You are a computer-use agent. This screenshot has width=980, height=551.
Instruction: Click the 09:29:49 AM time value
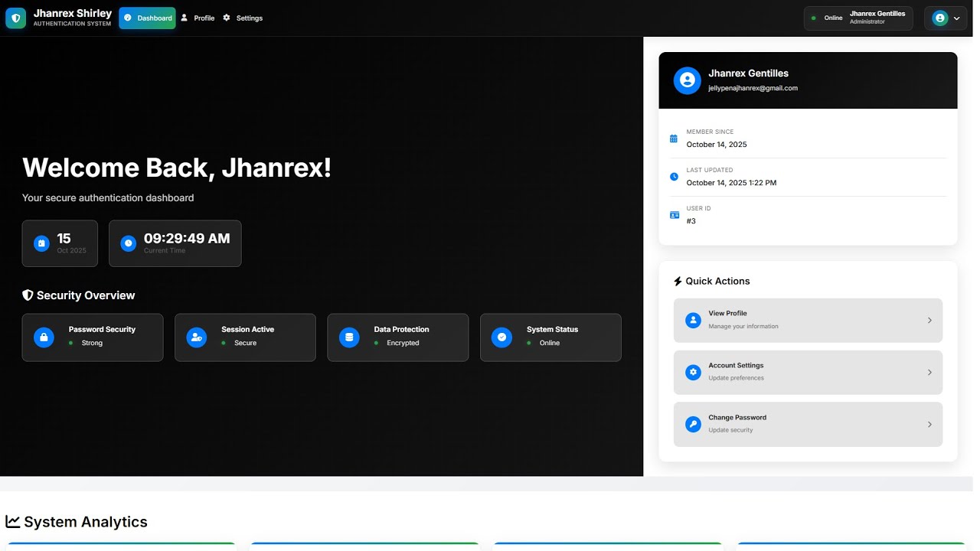tap(187, 238)
